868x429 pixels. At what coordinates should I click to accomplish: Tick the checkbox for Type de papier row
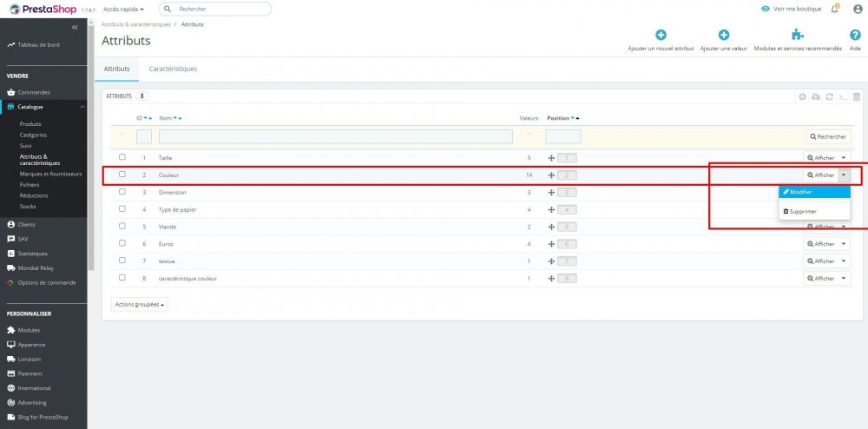(122, 209)
